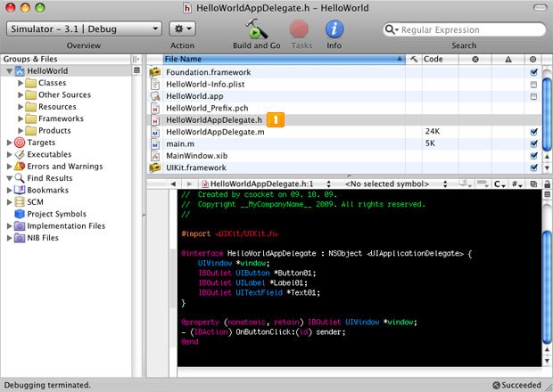The width and height of the screenshot is (553, 392).
Task: Select the NIB Files smart group icon
Action: tap(20, 238)
